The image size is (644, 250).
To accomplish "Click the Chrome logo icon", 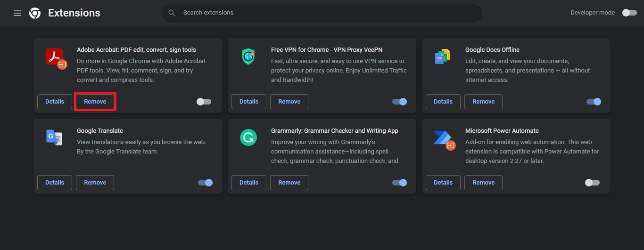I will point(35,13).
